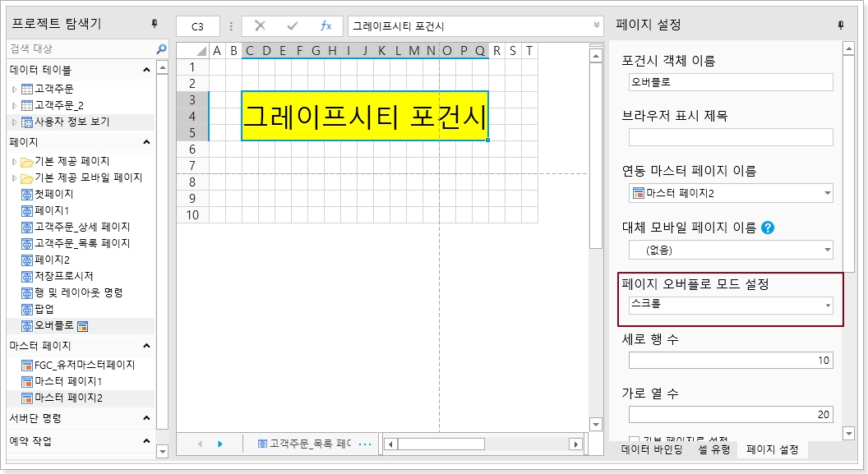Switch to the 셀 유형 tab
868x474 pixels.
pyautogui.click(x=713, y=450)
